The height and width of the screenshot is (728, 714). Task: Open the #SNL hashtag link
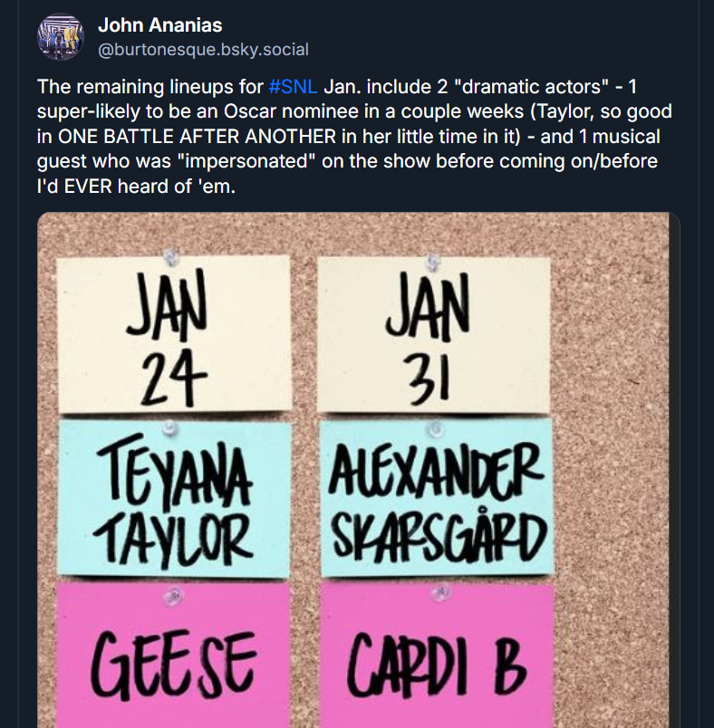[x=293, y=89]
